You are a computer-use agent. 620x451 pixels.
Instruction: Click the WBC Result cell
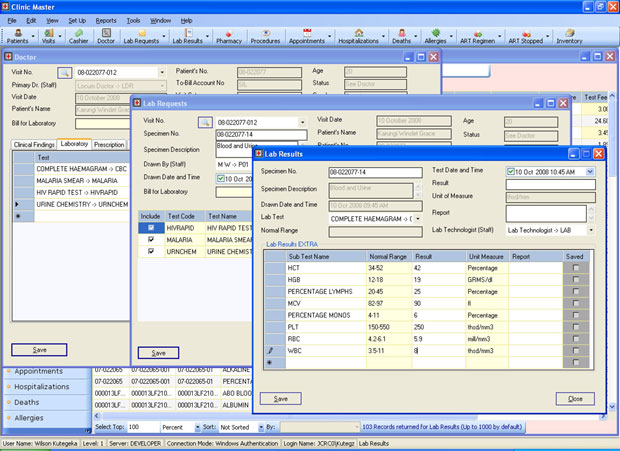[x=438, y=351]
